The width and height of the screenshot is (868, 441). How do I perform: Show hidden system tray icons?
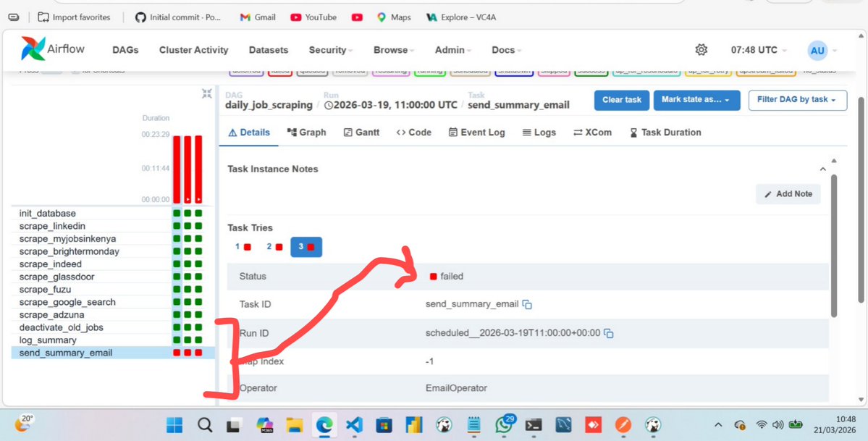click(x=718, y=425)
